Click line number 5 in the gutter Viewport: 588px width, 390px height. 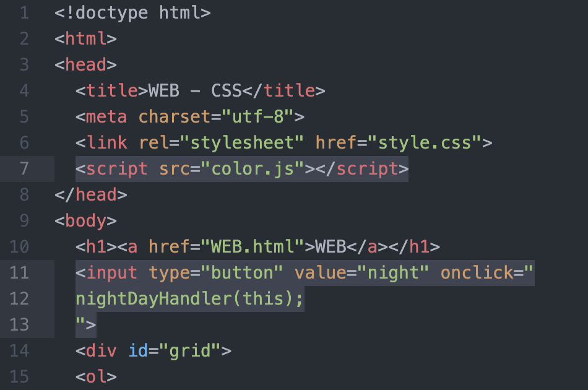point(24,117)
